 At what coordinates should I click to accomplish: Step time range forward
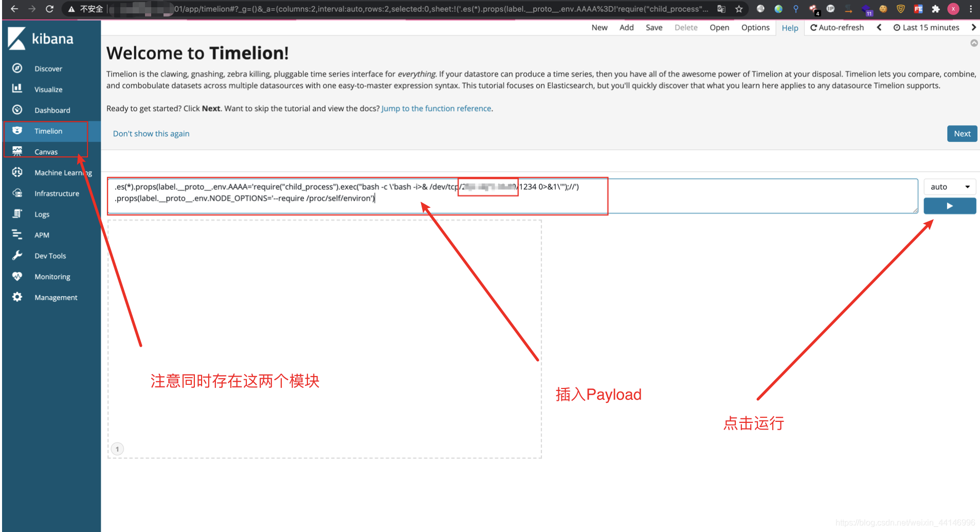[973, 27]
